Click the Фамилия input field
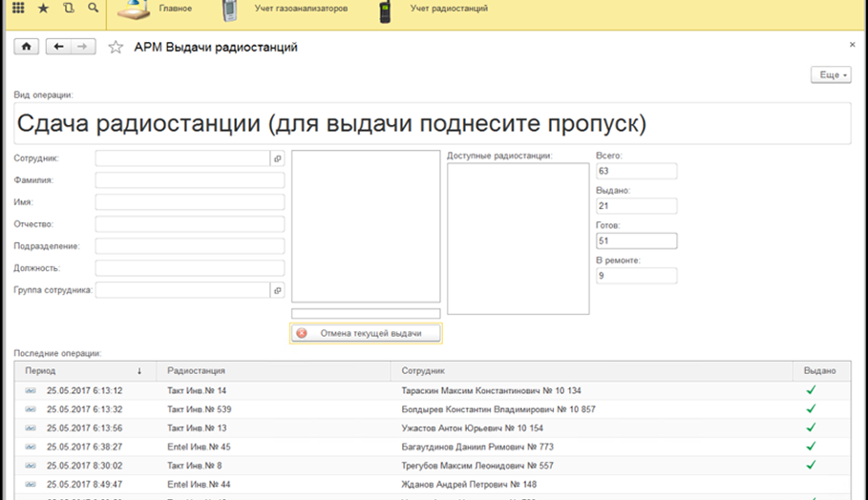Viewport: 868px width, 500px height. click(190, 180)
